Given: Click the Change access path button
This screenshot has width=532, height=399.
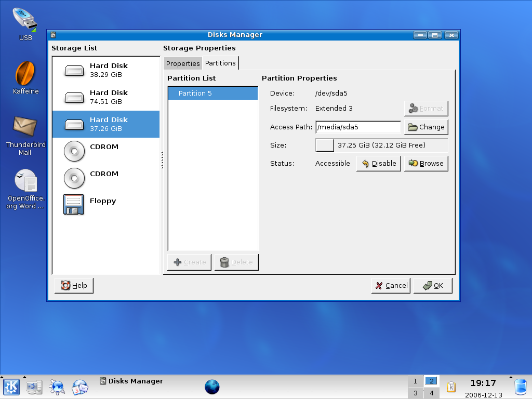Looking at the screenshot, I should click(426, 127).
